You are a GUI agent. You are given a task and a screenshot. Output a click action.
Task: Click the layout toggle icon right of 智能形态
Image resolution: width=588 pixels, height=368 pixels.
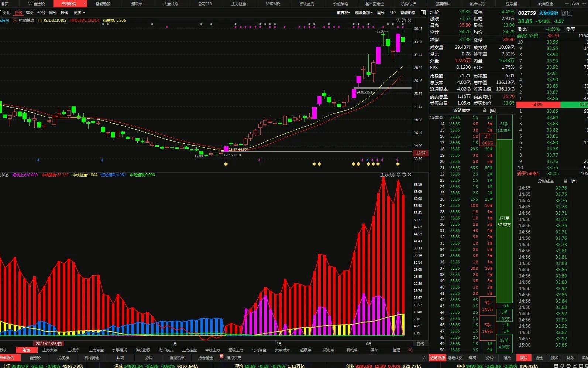coord(423,13)
